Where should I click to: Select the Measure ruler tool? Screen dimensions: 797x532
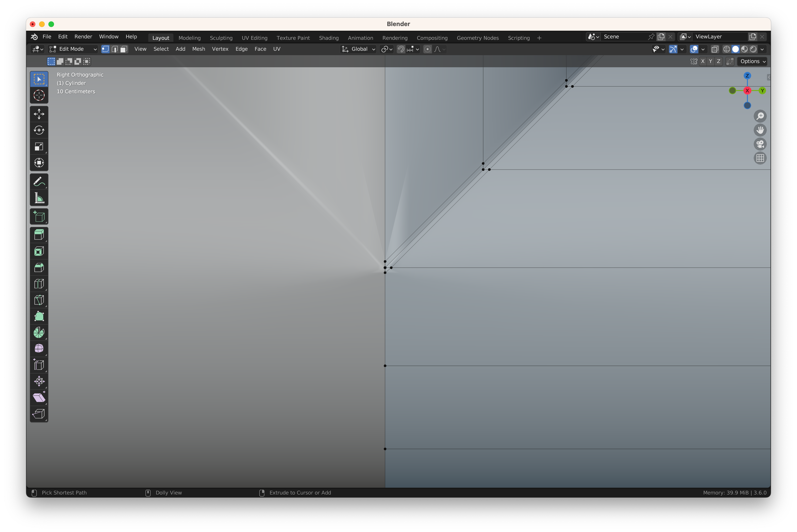tap(39, 198)
